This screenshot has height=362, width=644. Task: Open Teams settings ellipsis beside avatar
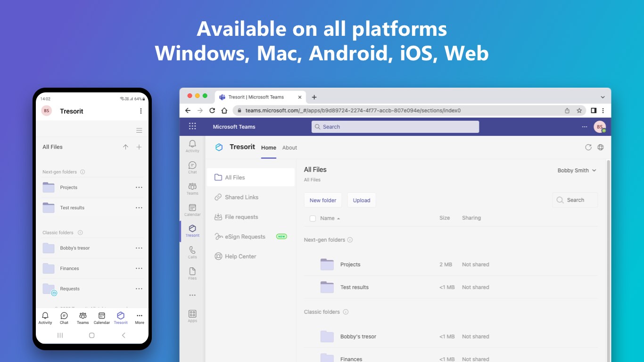pos(585,127)
